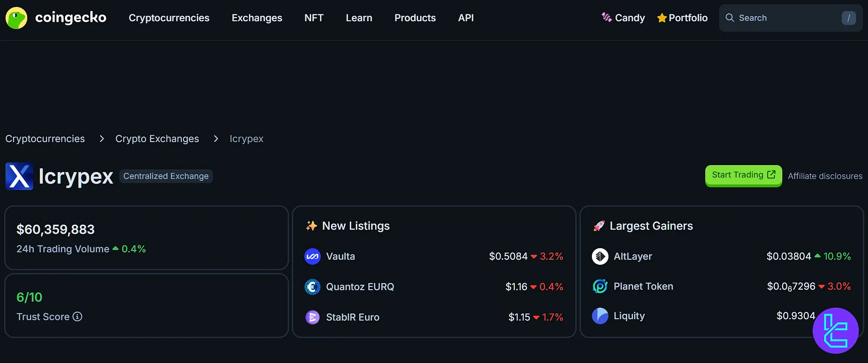This screenshot has height=363, width=868.
Task: Click the external link icon in Start Trading
Action: click(x=771, y=175)
